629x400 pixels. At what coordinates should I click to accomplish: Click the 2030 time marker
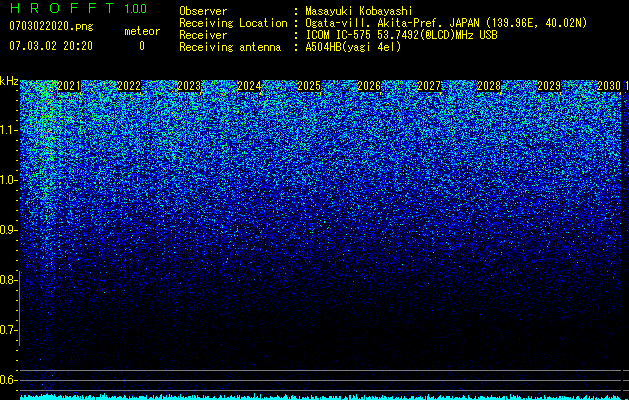click(609, 86)
